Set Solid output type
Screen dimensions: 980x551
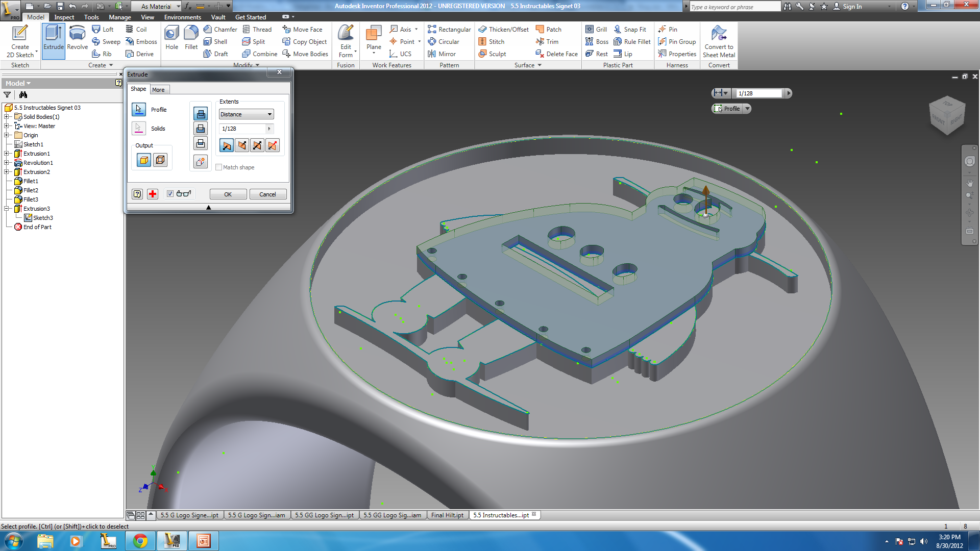tap(144, 160)
